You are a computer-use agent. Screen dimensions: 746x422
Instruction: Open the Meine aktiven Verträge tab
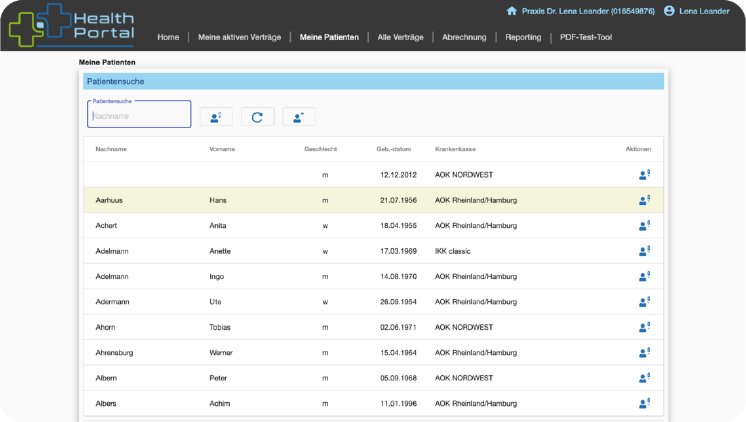point(238,38)
